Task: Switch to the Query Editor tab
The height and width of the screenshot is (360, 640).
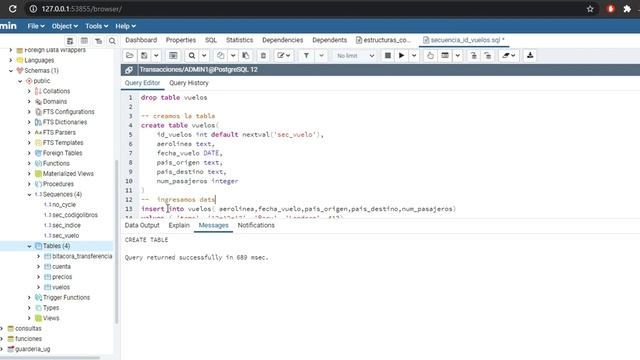Action: click(x=142, y=83)
